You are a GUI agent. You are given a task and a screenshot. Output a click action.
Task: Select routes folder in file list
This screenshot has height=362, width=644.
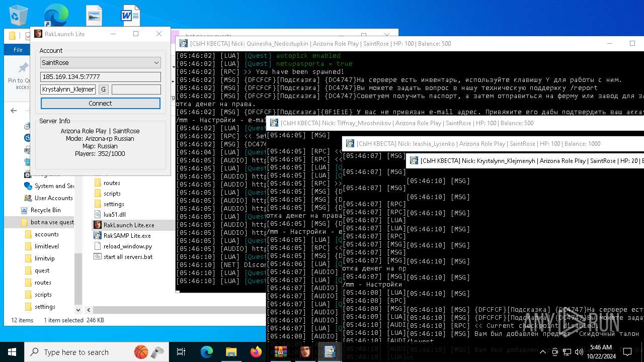point(112,183)
